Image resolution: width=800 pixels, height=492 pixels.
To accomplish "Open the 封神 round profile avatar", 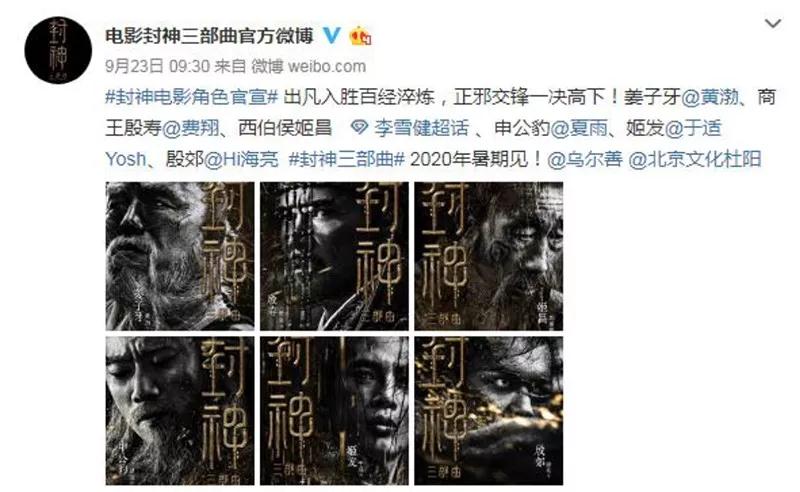I will coord(58,50).
